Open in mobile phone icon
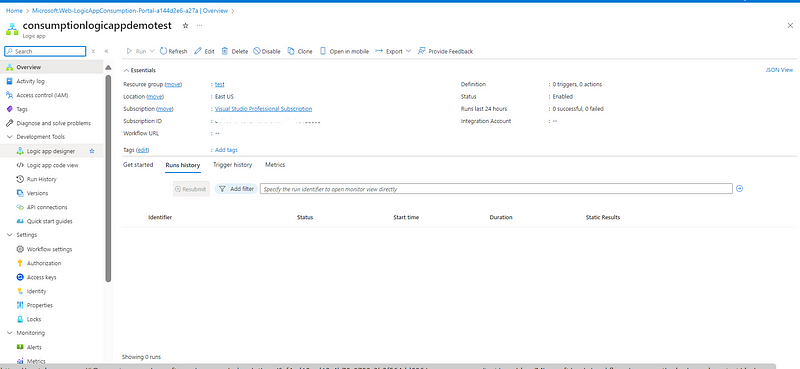 pyautogui.click(x=322, y=51)
